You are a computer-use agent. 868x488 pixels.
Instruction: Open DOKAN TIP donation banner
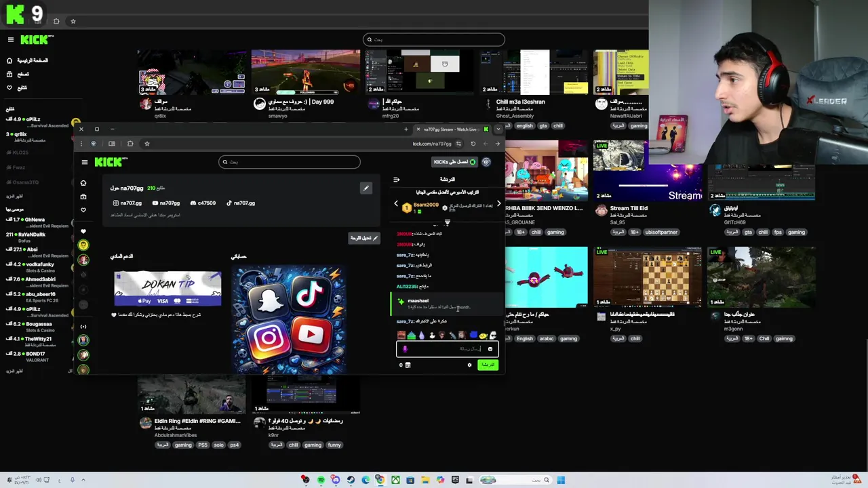coord(167,289)
